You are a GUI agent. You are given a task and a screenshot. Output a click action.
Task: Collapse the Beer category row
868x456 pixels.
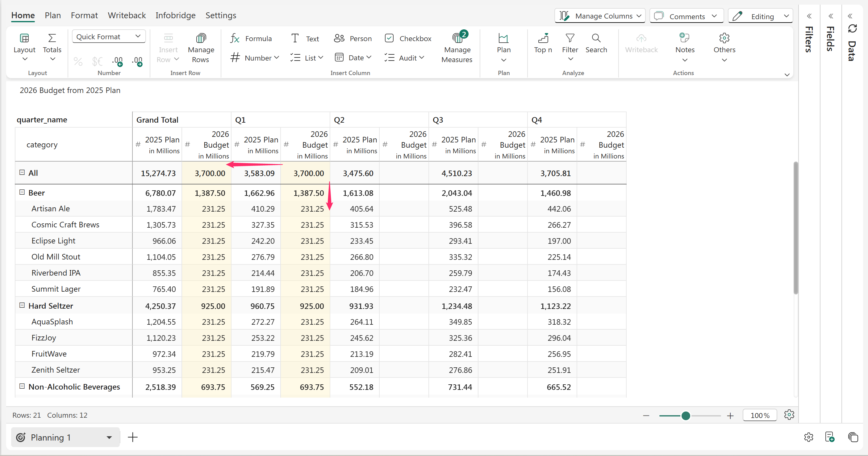[22, 192]
